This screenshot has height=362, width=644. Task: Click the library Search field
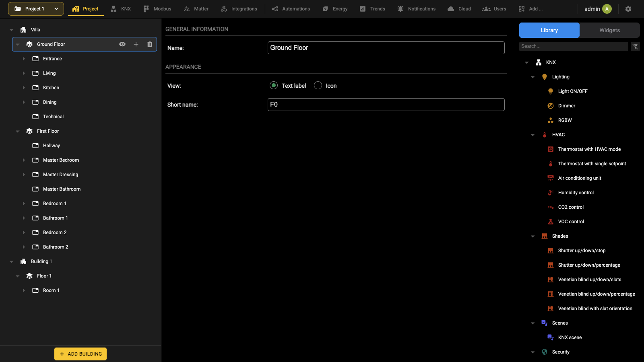click(574, 46)
